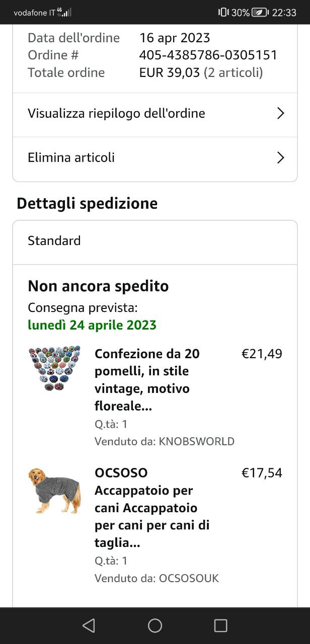
Task: Open the OCSOSO Accappatoio per cani title
Action: 152,507
